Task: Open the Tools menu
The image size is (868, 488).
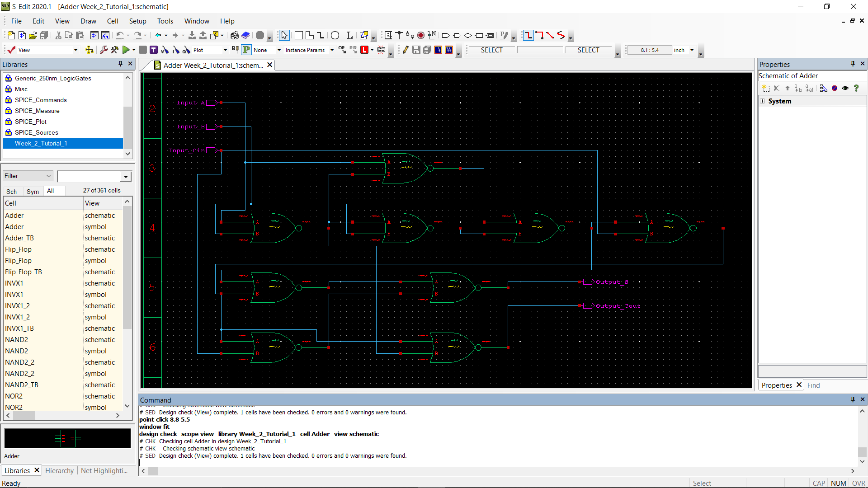Action: tap(165, 21)
